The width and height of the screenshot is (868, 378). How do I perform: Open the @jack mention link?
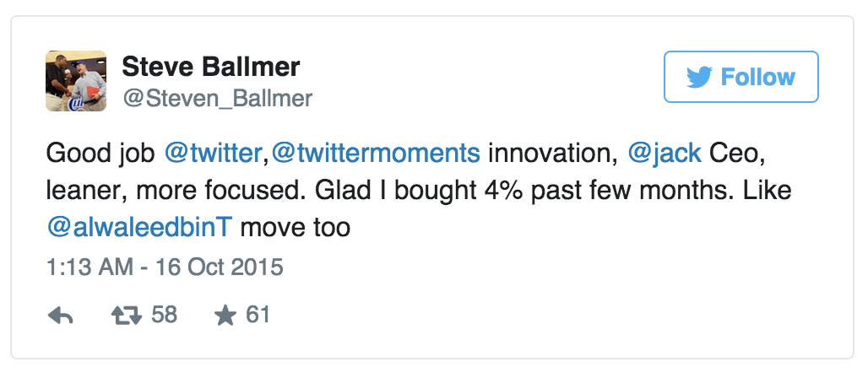(x=665, y=153)
